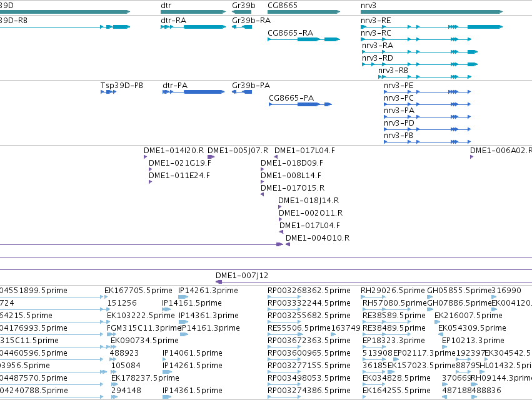This screenshot has height=400, width=532.
Task: Open EST 294148
Action: tap(114, 397)
